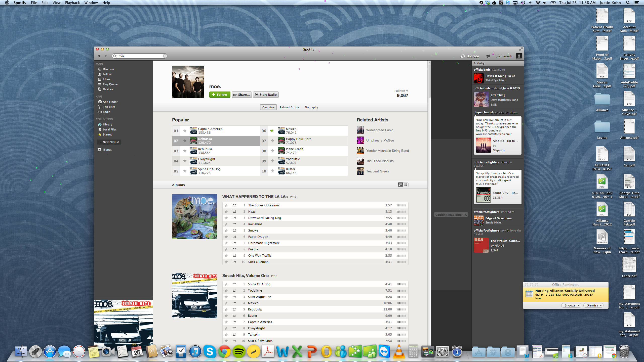Open Discover in the Spotify sidebar
The image size is (644, 362).
point(108,69)
